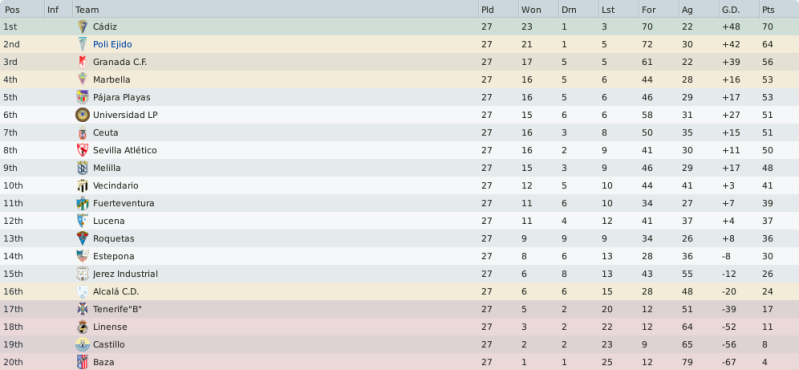The height and width of the screenshot is (370, 799).
Task: Open the Poli Ejido team link
Action: coord(112,44)
